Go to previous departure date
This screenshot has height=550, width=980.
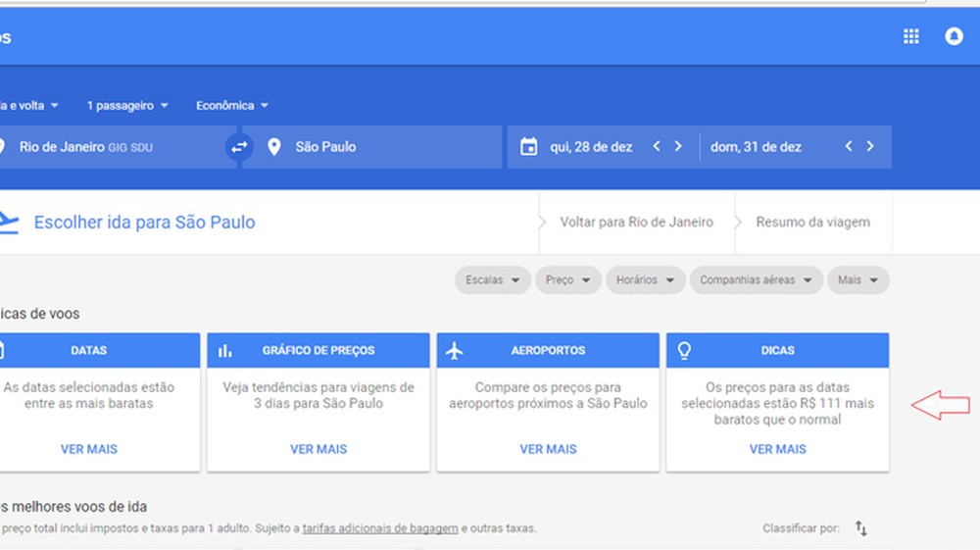pos(657,146)
